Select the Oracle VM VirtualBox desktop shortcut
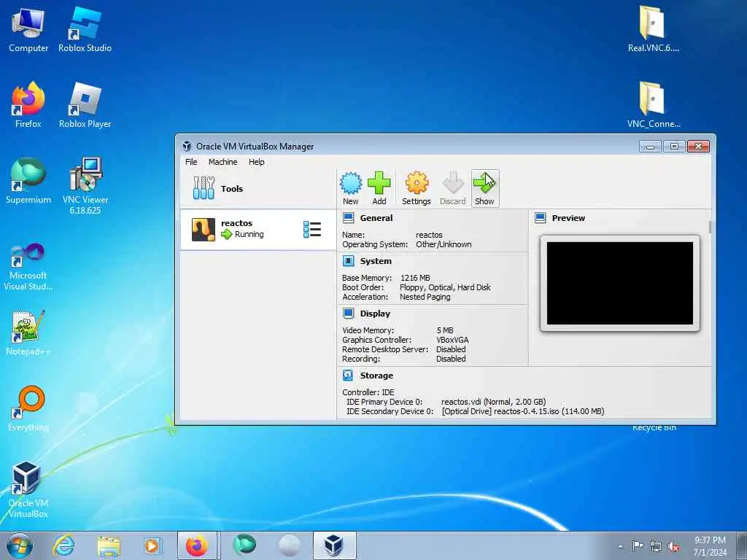The image size is (747, 560). point(28,490)
